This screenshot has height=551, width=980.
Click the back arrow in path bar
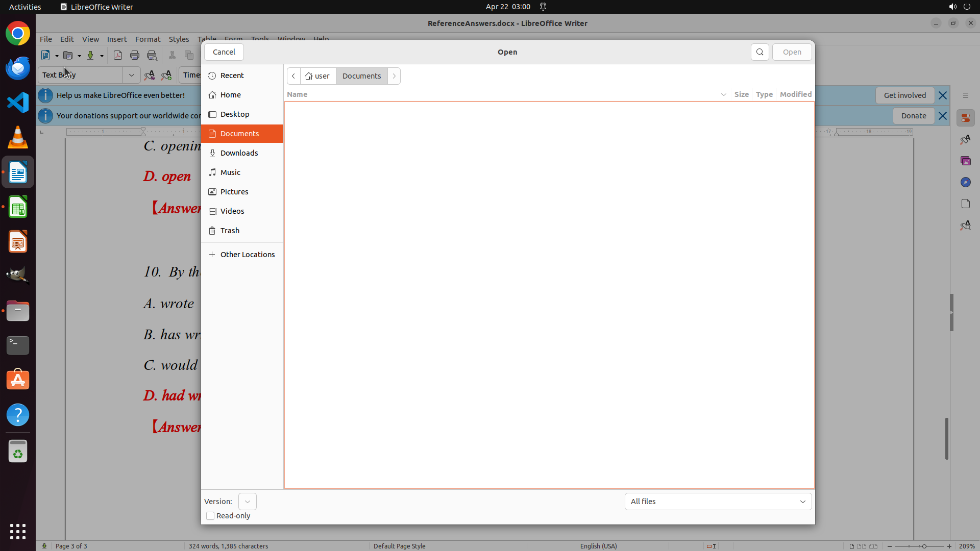[x=293, y=76]
